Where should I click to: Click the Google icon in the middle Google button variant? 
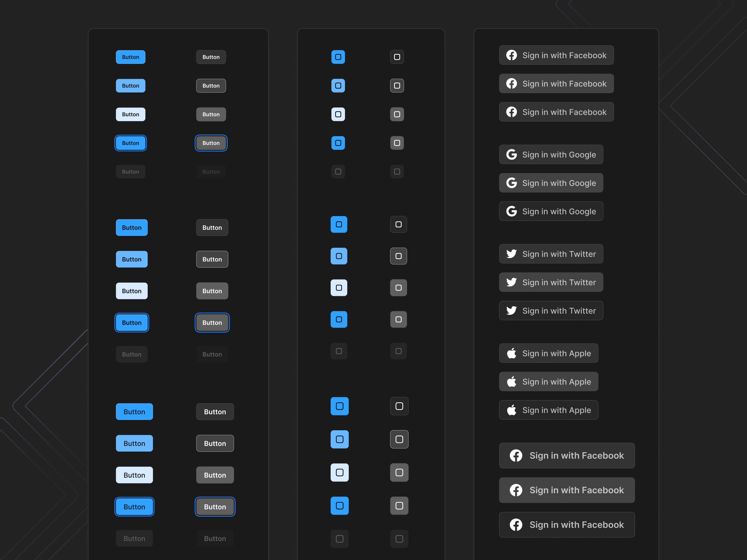coord(511,183)
